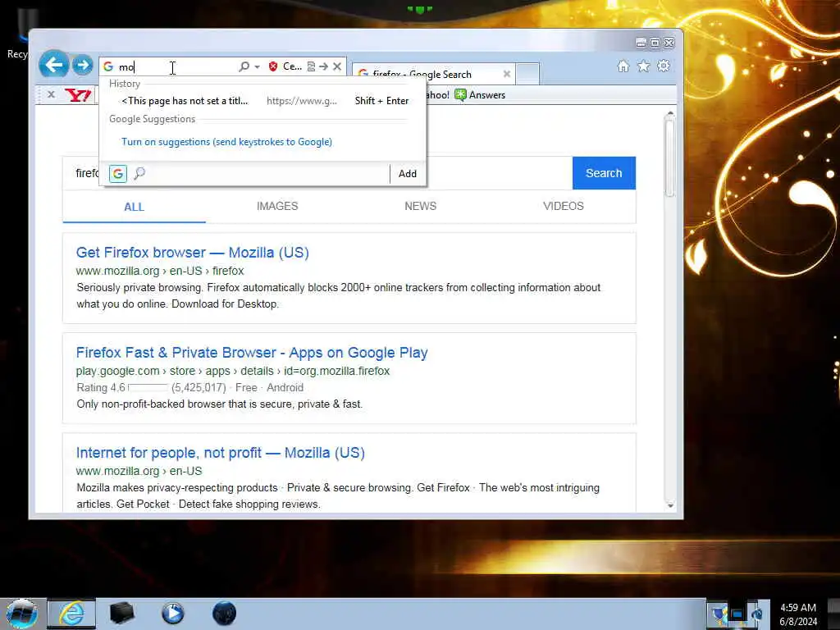Stop loading with the address bar X

click(337, 66)
